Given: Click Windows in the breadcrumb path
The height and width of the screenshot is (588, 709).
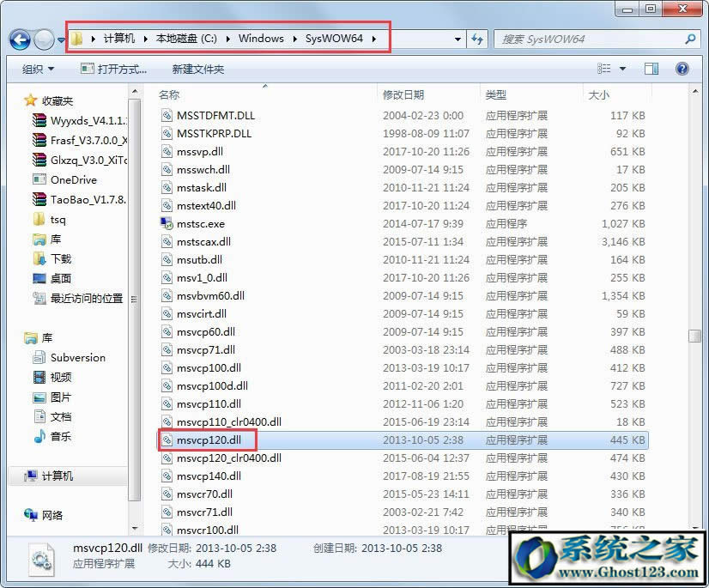Looking at the screenshot, I should click(x=261, y=38).
